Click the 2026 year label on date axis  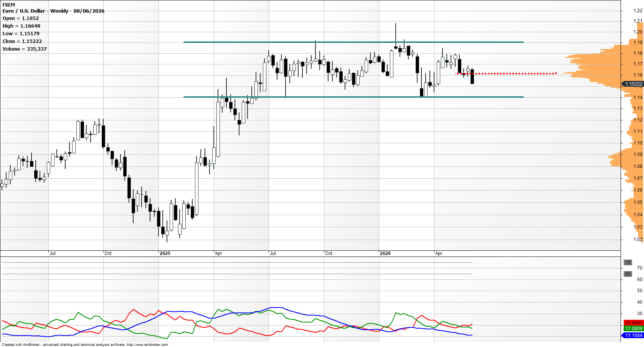385,253
